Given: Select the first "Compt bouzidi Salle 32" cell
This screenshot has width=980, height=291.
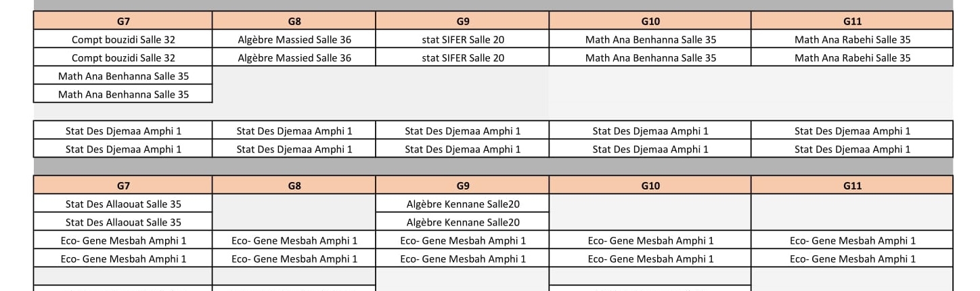Looking at the screenshot, I should click(x=123, y=39).
